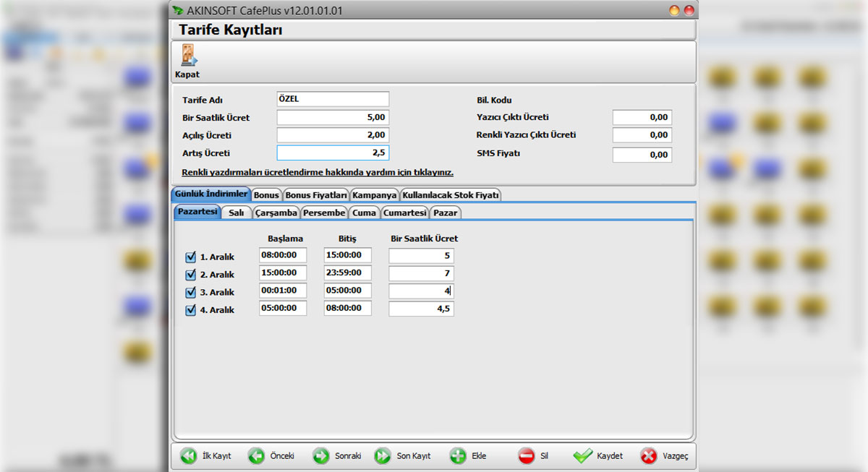Enable the 1. Aralık interval checkbox
Screen dimensions: 868x472
pyautogui.click(x=192, y=254)
